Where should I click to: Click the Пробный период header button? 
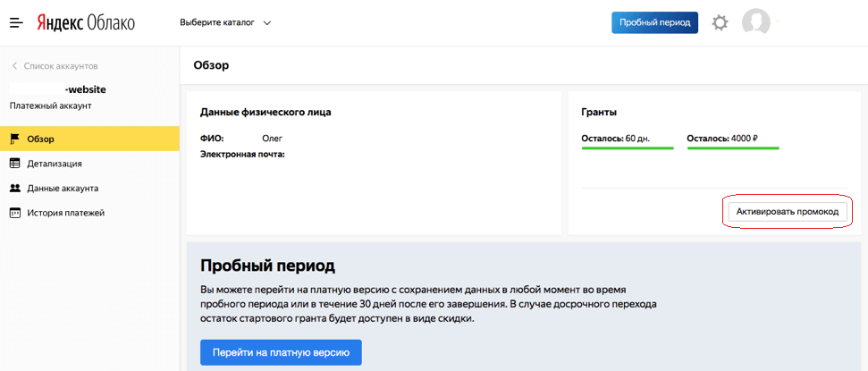[654, 22]
